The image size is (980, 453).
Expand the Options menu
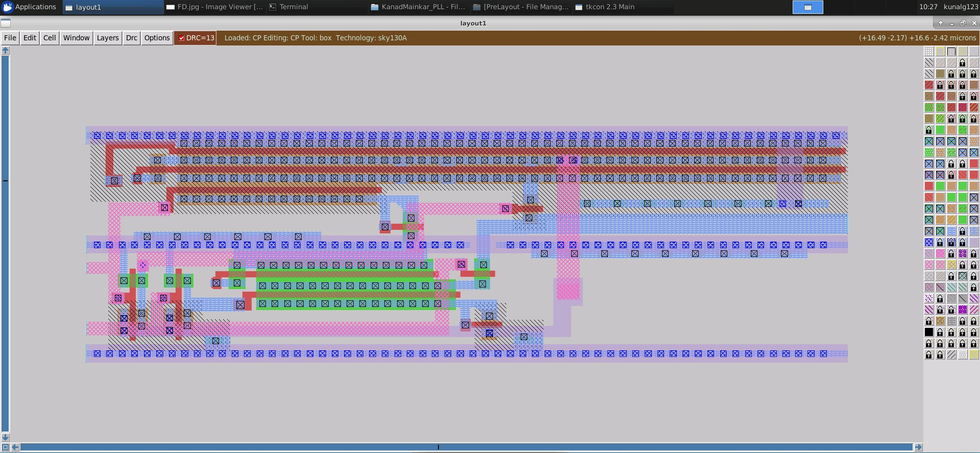pos(157,38)
